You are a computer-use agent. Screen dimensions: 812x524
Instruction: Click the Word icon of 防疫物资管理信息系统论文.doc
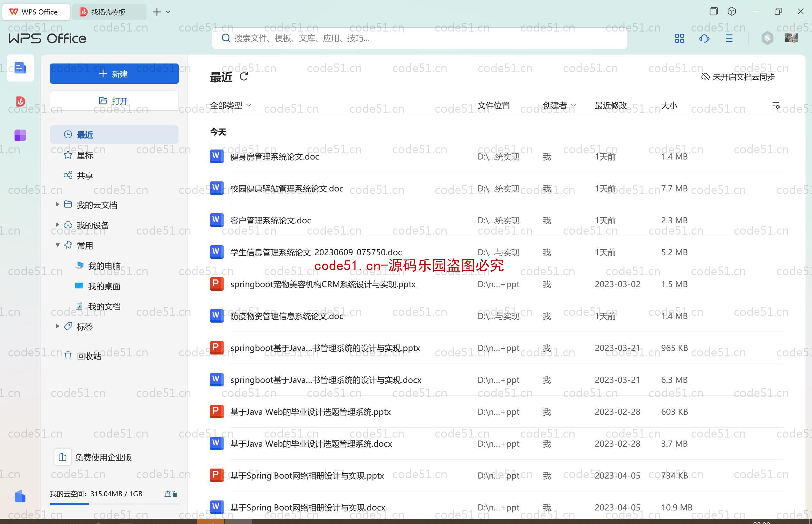pyautogui.click(x=217, y=316)
